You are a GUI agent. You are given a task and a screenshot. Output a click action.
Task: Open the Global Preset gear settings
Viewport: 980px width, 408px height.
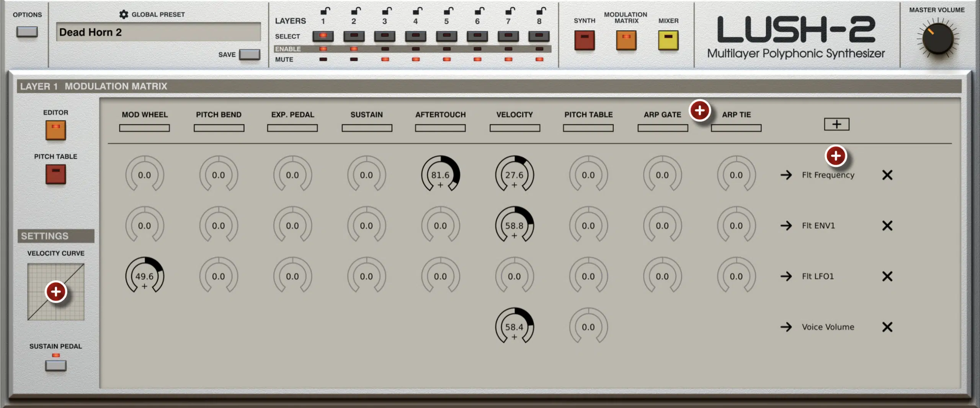point(123,14)
